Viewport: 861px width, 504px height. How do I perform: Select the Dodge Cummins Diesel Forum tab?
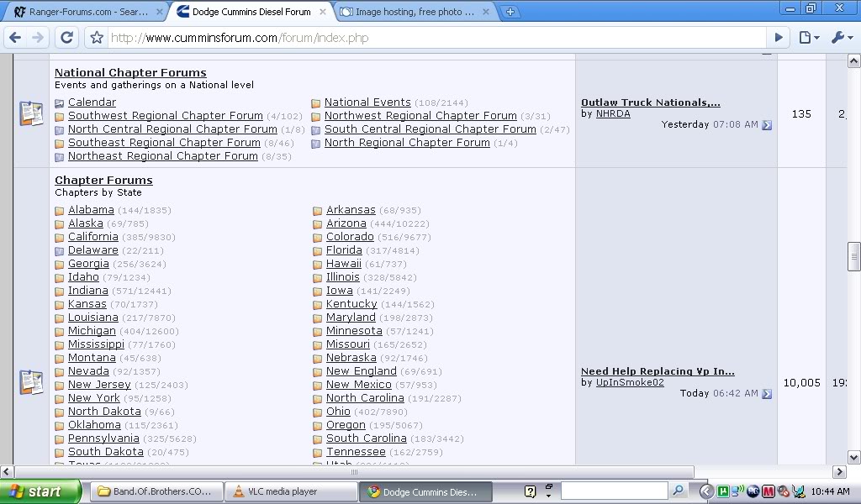251,12
